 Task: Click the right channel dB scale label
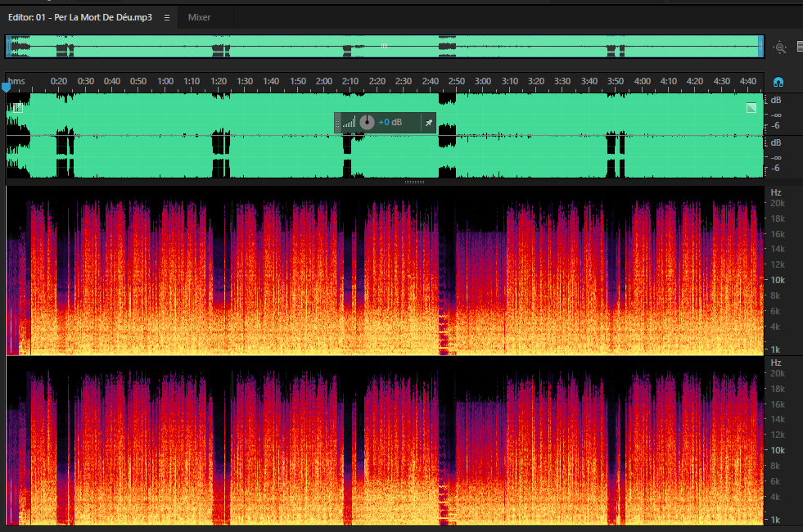point(776,142)
